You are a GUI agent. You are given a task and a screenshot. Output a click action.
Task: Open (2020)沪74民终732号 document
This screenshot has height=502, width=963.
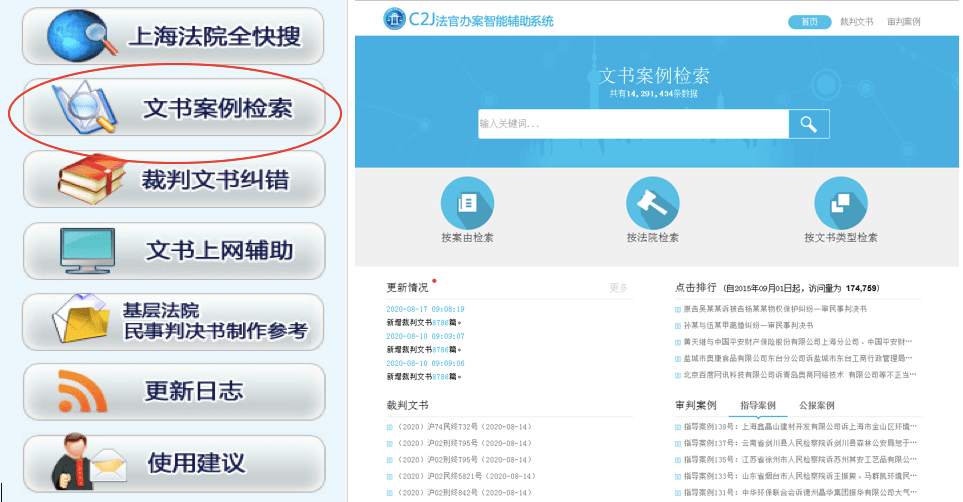pyautogui.click(x=464, y=426)
